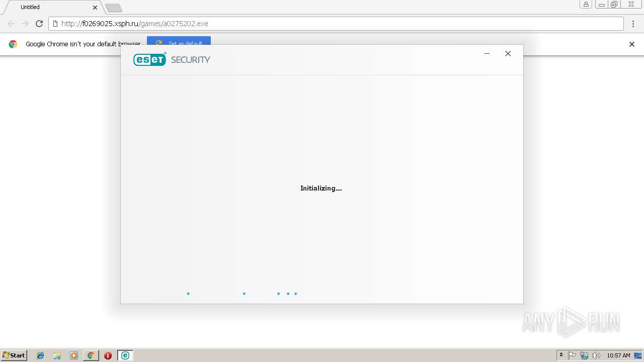644x362 pixels.
Task: Click the Chrome back arrow
Action: click(11, 24)
